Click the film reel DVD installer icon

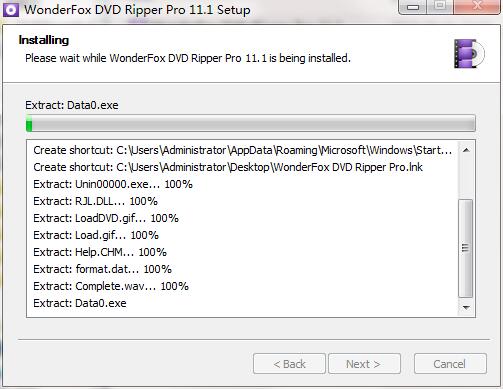point(469,53)
